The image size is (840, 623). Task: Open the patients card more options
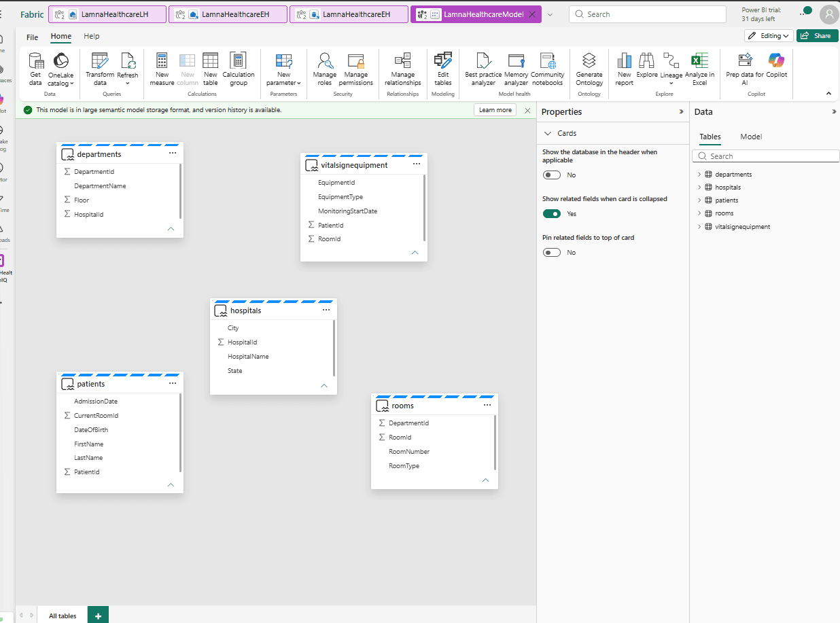click(x=173, y=383)
